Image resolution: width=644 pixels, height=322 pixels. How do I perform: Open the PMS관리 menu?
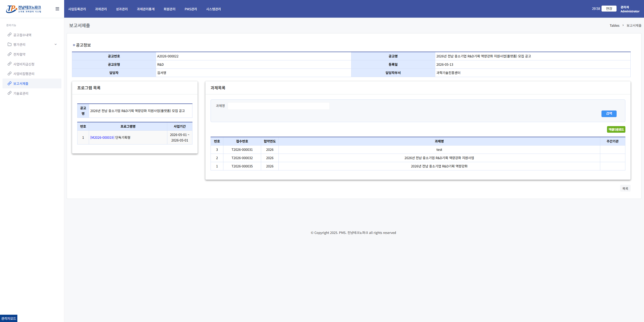pos(191,9)
